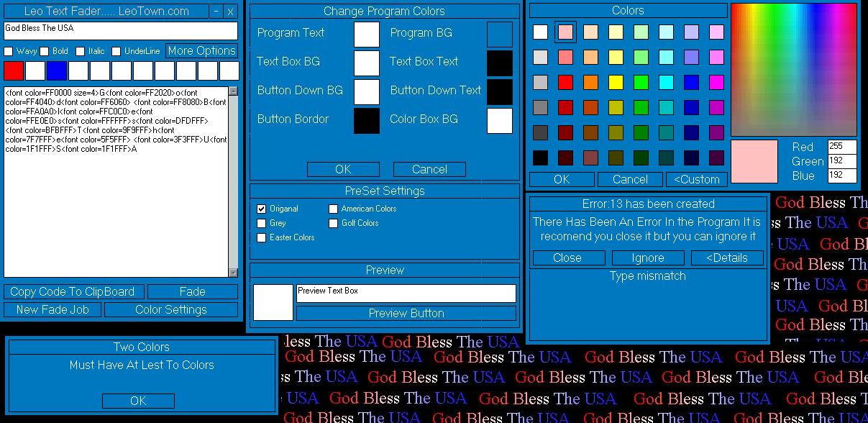Click the Button Bordor black color box
868x423 pixels.
(x=366, y=120)
